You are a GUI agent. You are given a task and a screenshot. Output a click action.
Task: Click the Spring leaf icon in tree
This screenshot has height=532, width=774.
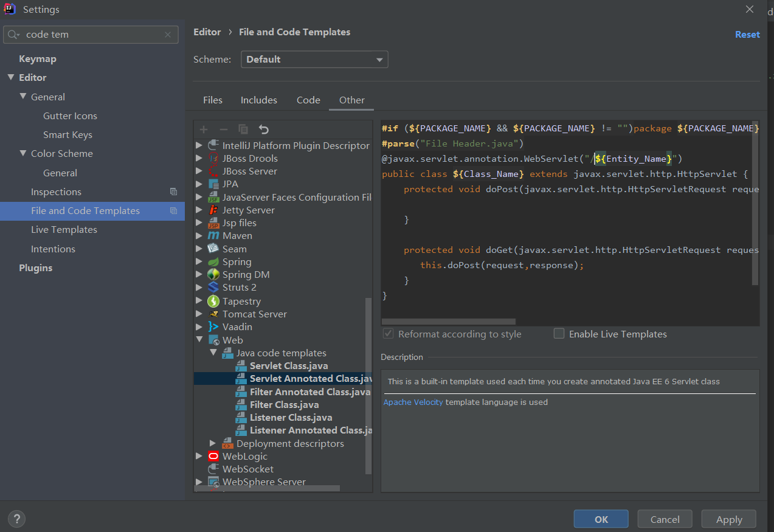pos(213,261)
